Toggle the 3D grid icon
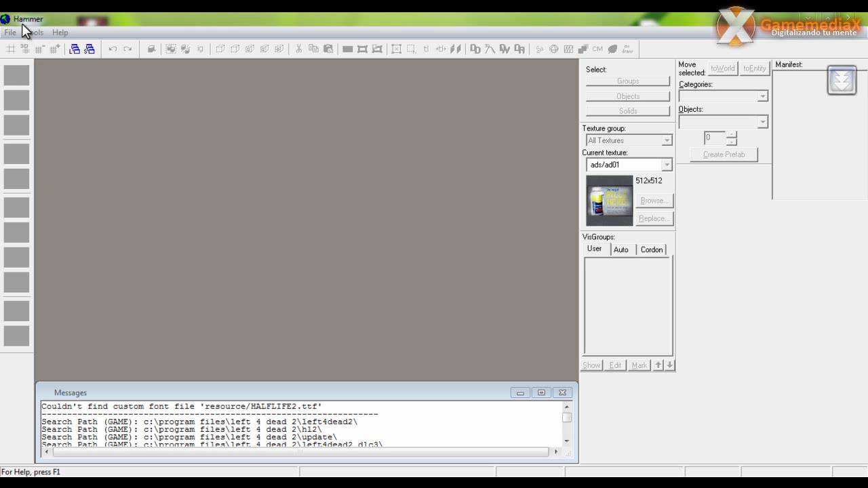The height and width of the screenshot is (488, 868). click(25, 49)
